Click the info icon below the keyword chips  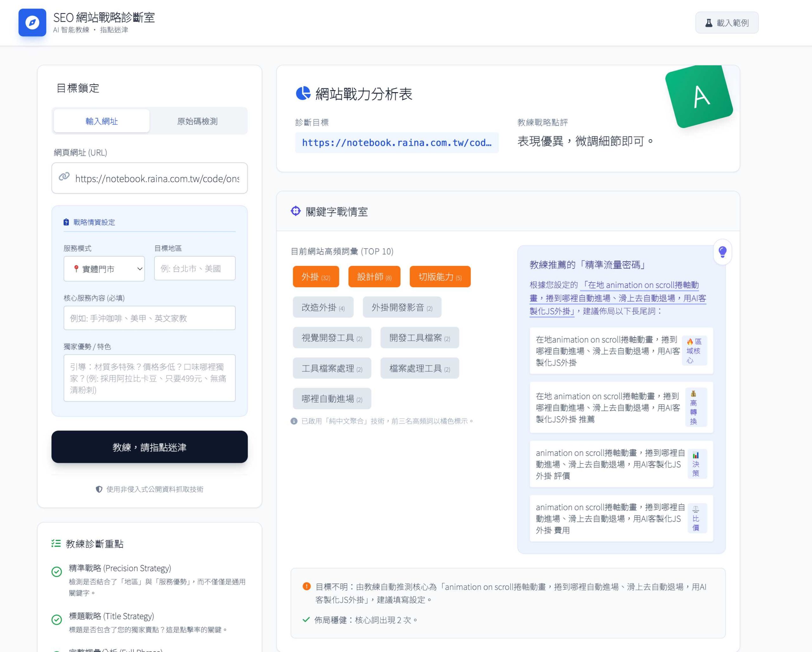pos(294,421)
